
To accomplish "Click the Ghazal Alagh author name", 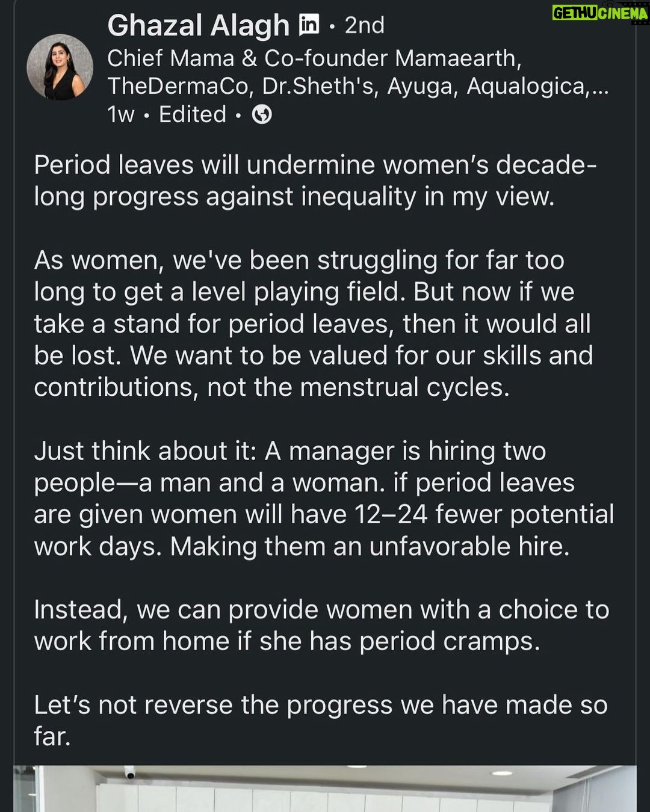I will 199,26.
